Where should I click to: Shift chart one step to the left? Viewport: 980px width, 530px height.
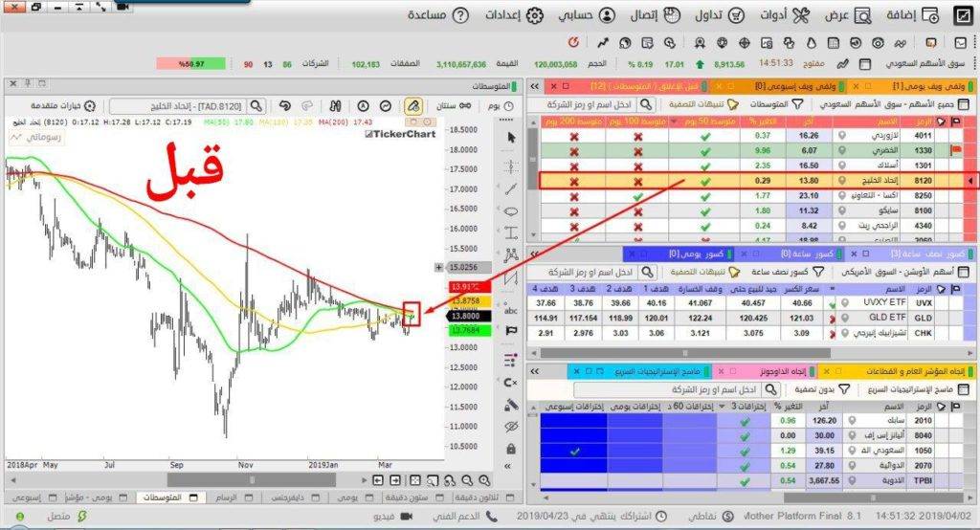(378, 480)
